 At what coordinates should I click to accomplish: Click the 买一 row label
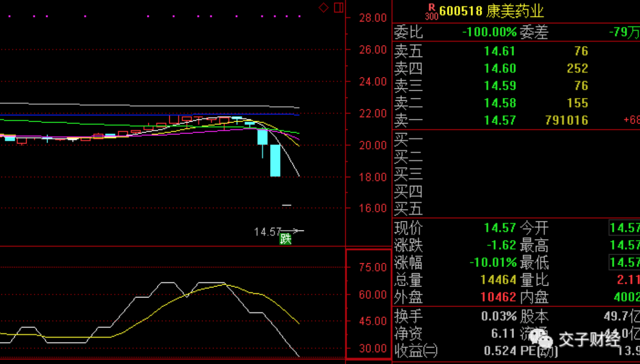(408, 139)
